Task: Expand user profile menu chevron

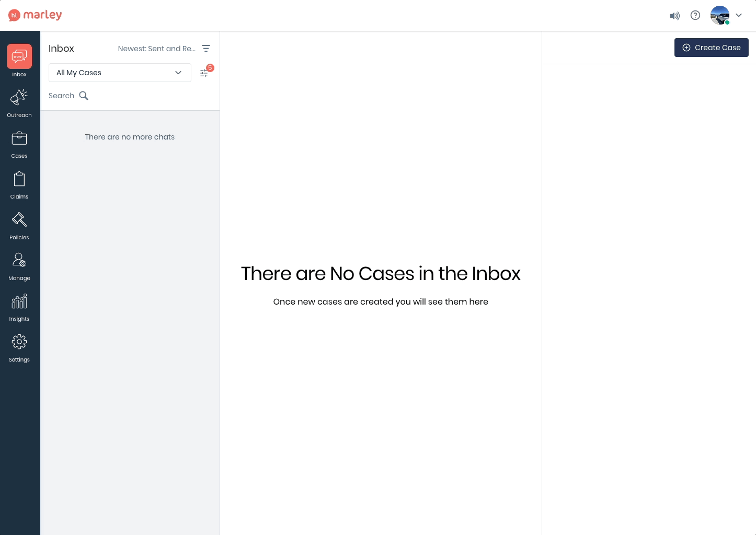Action: [x=739, y=15]
